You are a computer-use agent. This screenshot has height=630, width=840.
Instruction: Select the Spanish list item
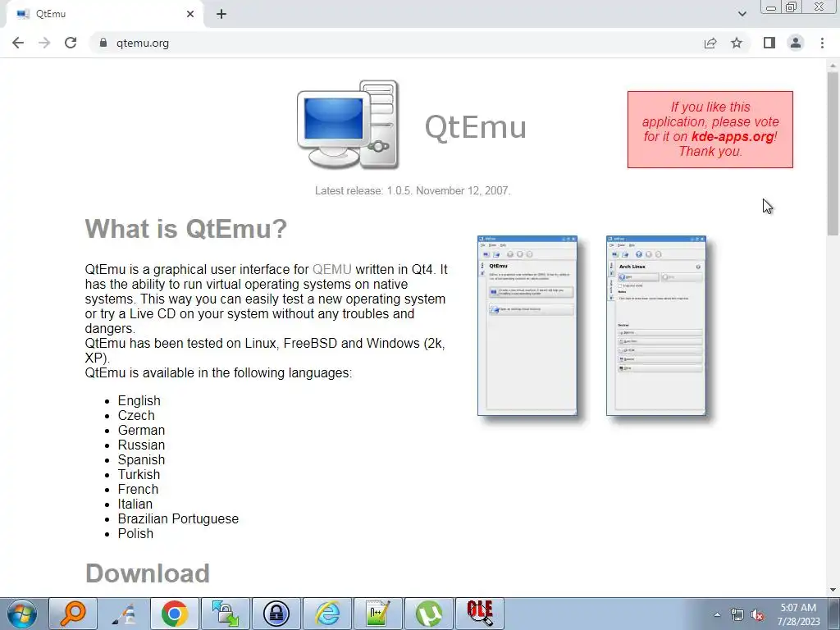(x=141, y=459)
